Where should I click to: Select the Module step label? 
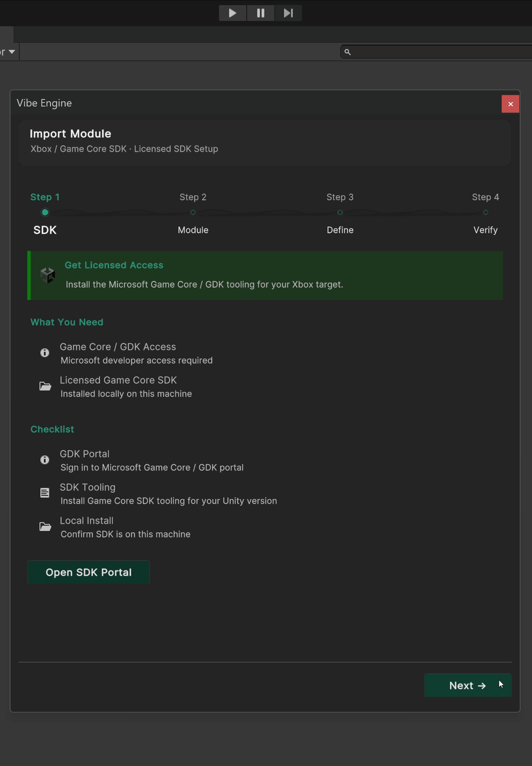(193, 230)
